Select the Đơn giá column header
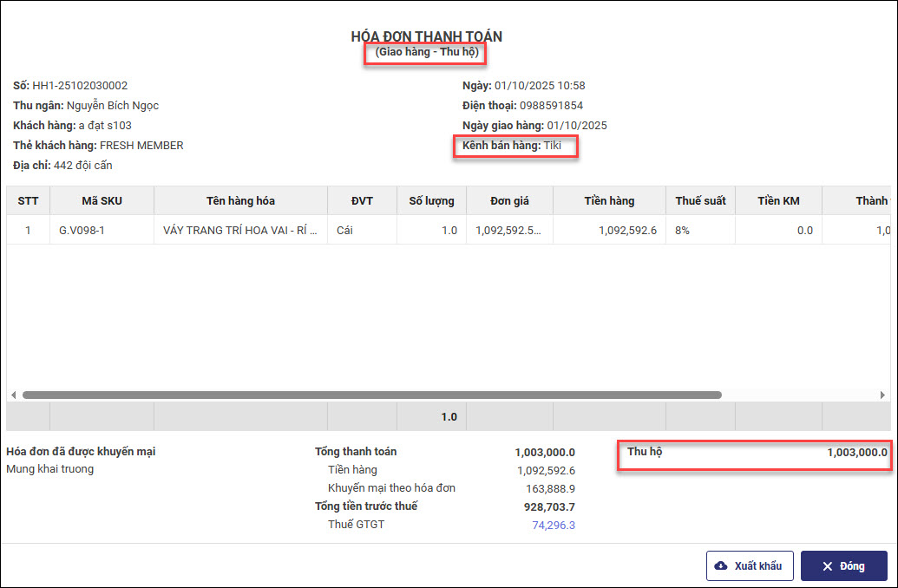This screenshot has width=898, height=588. 509,201
